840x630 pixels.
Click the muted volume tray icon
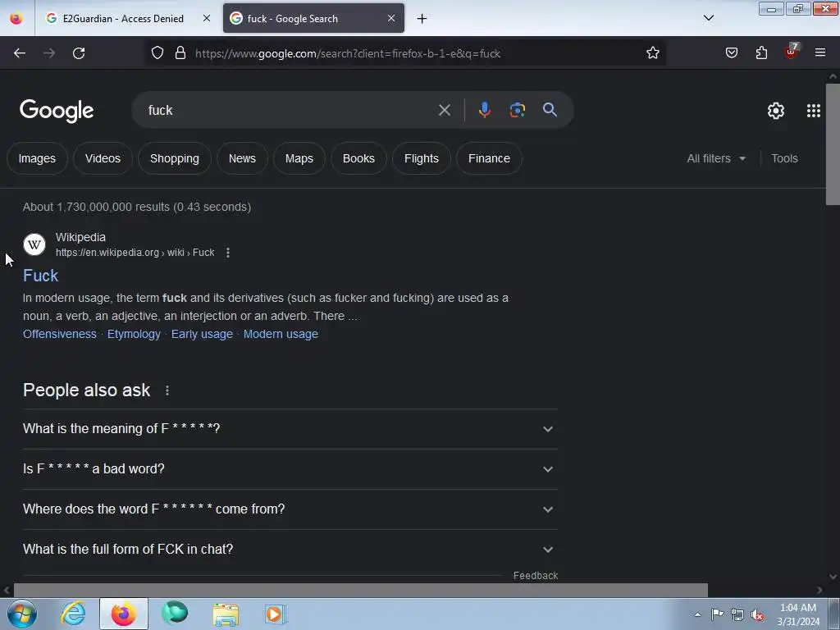click(757, 615)
